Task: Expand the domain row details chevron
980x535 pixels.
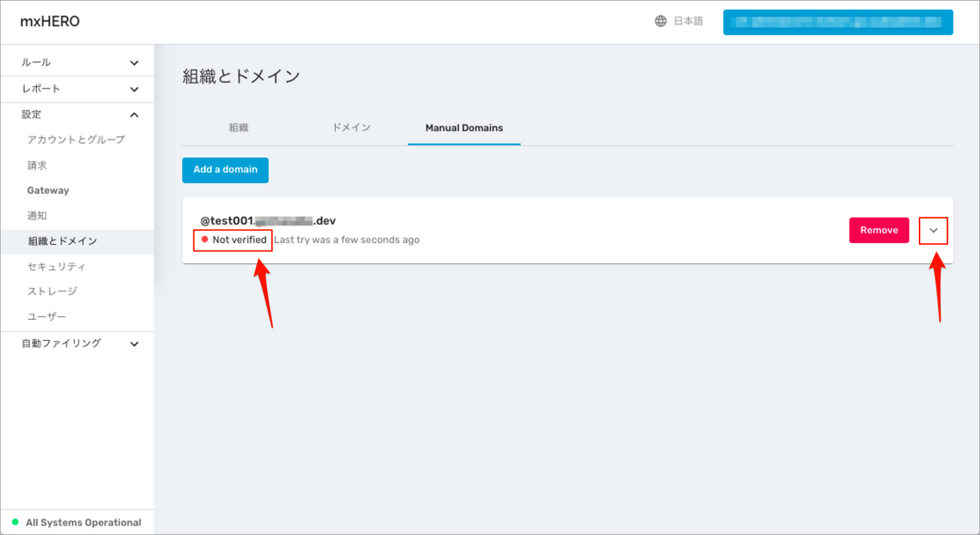Action: [x=934, y=230]
